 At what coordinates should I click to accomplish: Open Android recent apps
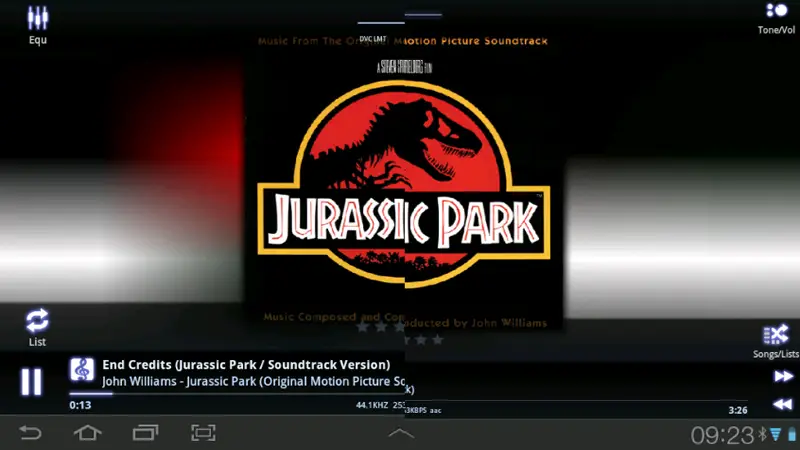coord(146,433)
